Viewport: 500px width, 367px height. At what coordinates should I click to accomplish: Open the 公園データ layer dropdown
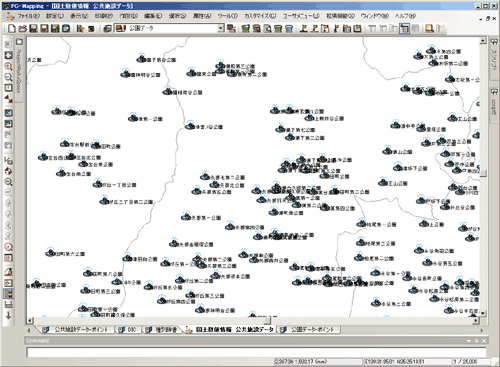click(x=221, y=29)
